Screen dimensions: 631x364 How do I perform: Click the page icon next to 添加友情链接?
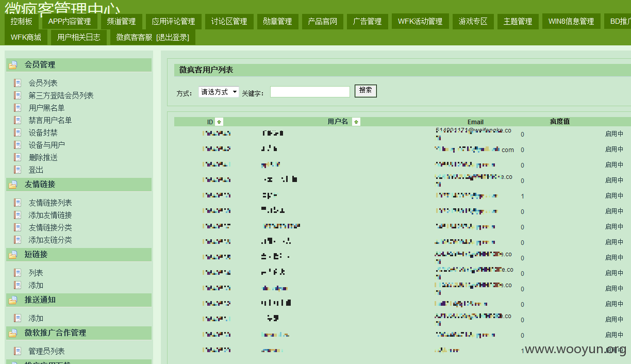[18, 215]
